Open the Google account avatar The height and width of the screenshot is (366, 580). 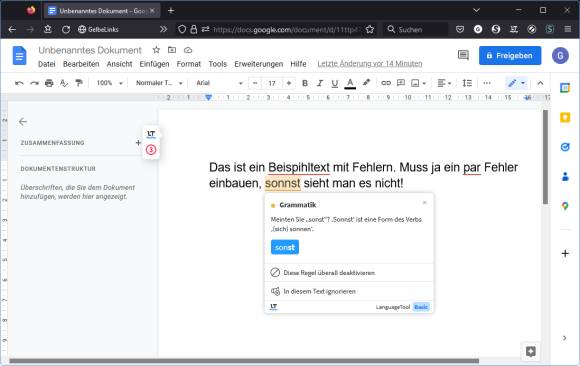(x=560, y=56)
